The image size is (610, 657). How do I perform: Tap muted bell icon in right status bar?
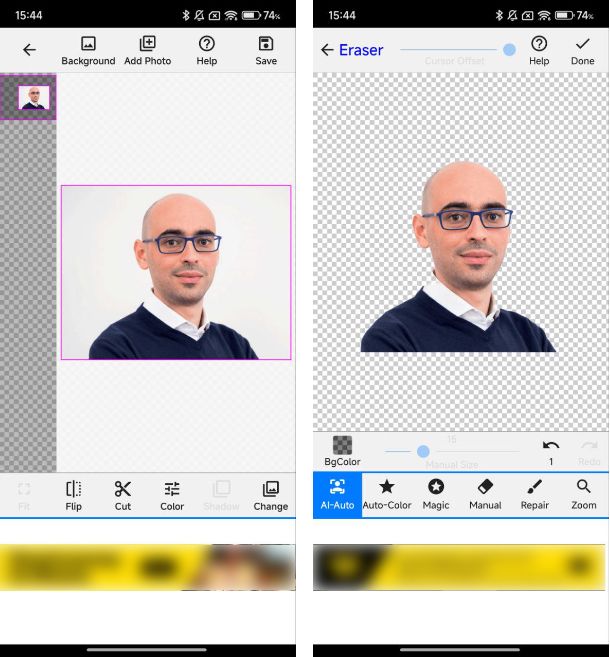tap(513, 16)
